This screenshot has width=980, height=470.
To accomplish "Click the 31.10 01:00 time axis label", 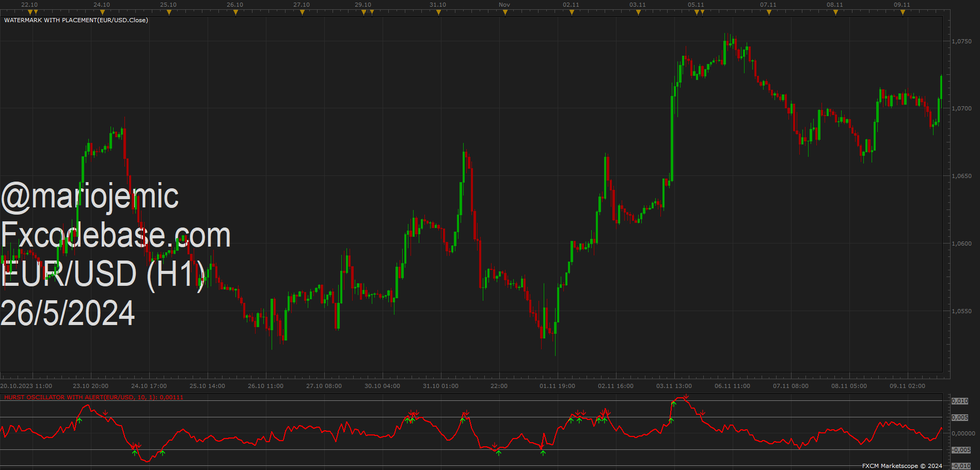I will click(x=441, y=386).
